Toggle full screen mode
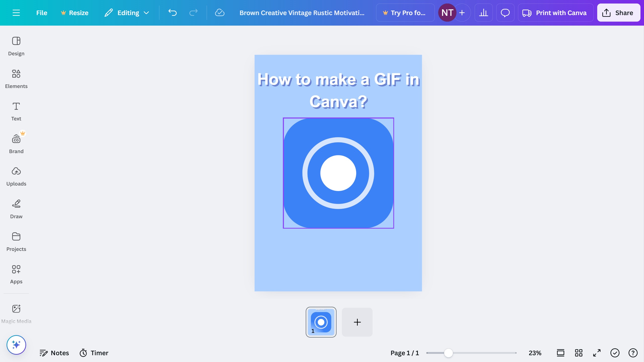The width and height of the screenshot is (644, 362). coord(596,353)
